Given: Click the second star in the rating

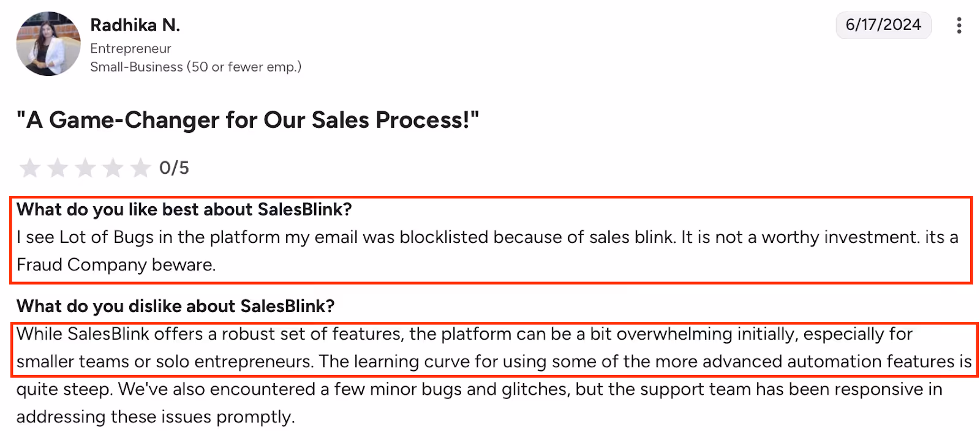Looking at the screenshot, I should click(x=58, y=167).
